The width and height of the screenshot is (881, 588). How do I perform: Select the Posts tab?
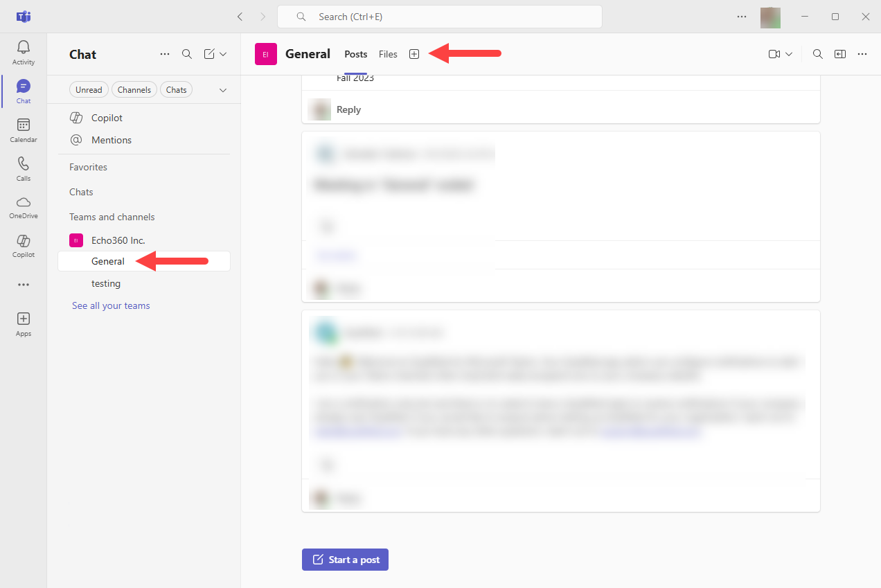(x=356, y=54)
